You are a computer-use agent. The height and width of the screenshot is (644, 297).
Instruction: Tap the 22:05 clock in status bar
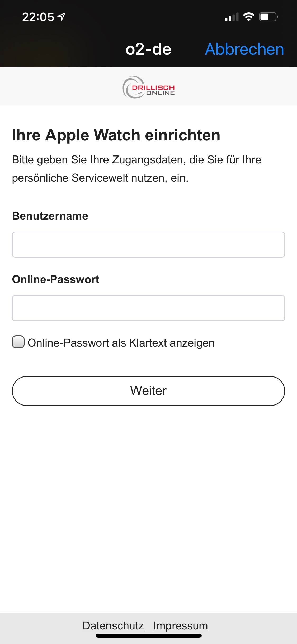coord(38,17)
